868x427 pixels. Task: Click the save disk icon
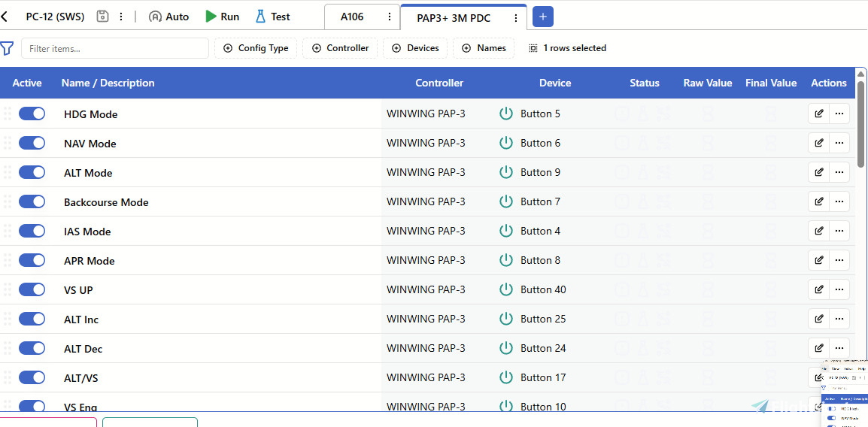click(x=102, y=17)
